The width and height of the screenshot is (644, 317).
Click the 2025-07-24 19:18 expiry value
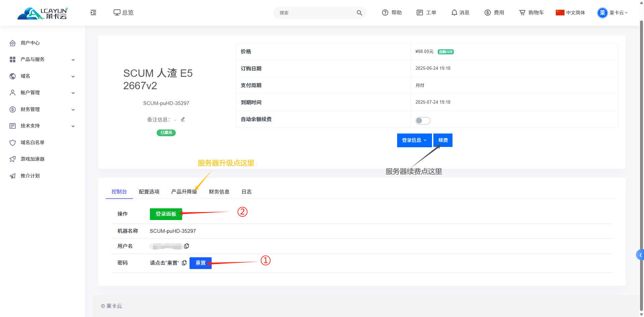pyautogui.click(x=433, y=102)
